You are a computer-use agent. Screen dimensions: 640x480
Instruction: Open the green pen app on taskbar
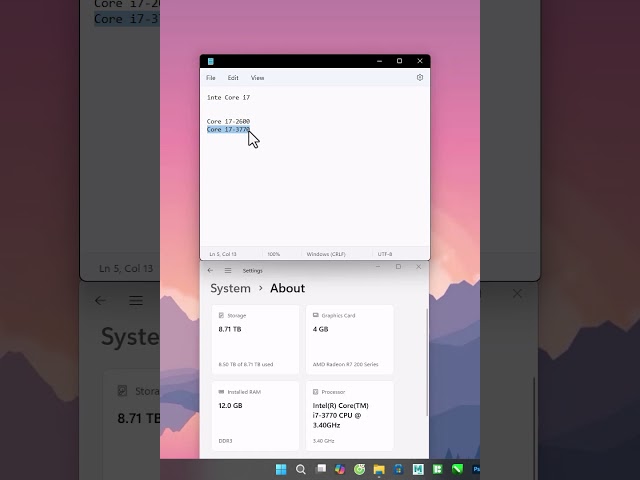457,469
